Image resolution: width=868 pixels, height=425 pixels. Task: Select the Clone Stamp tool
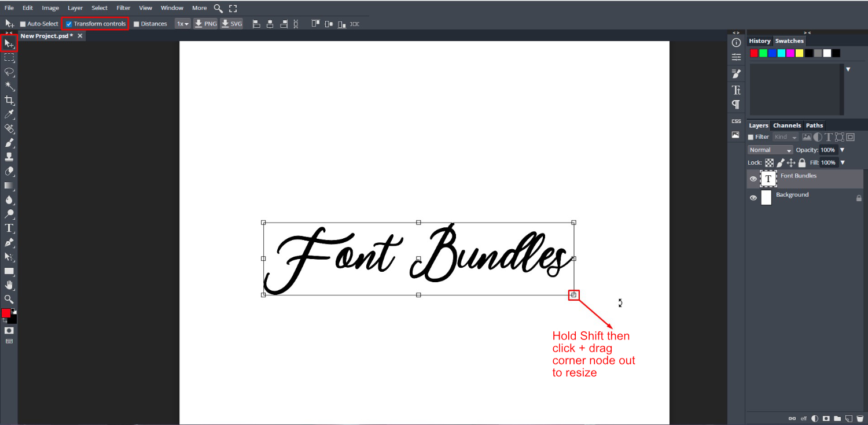point(9,157)
